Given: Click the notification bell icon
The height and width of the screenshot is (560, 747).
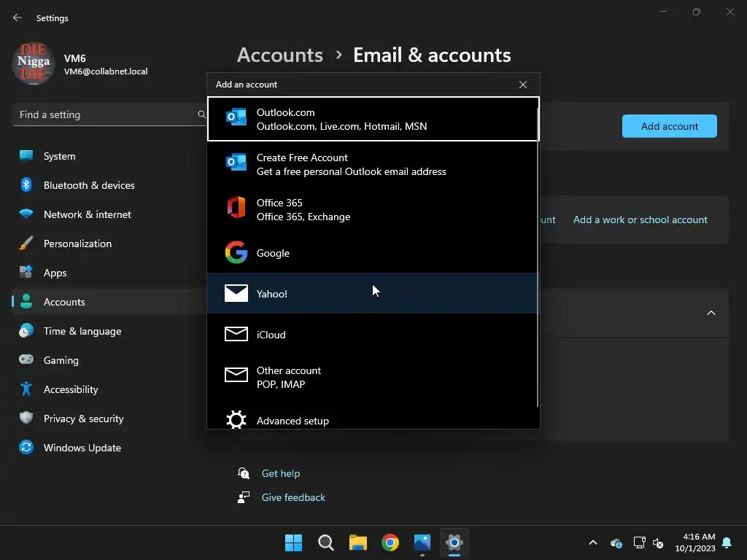Looking at the screenshot, I should [727, 542].
